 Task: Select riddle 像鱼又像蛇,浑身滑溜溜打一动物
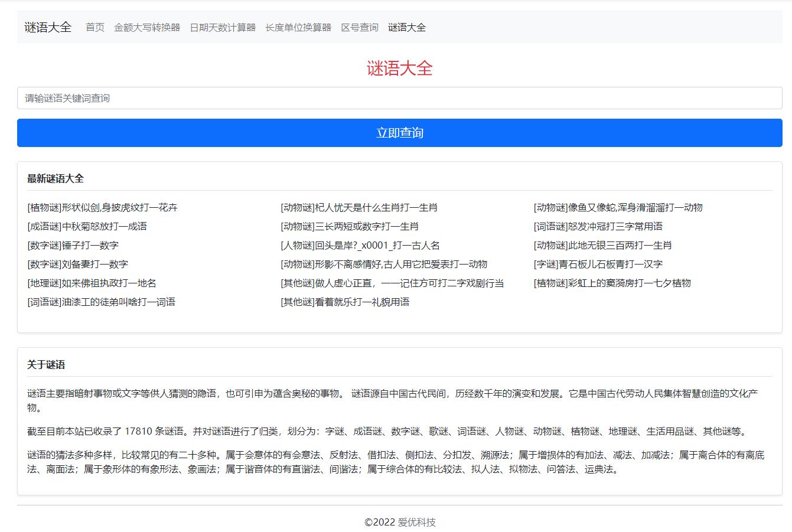click(618, 207)
